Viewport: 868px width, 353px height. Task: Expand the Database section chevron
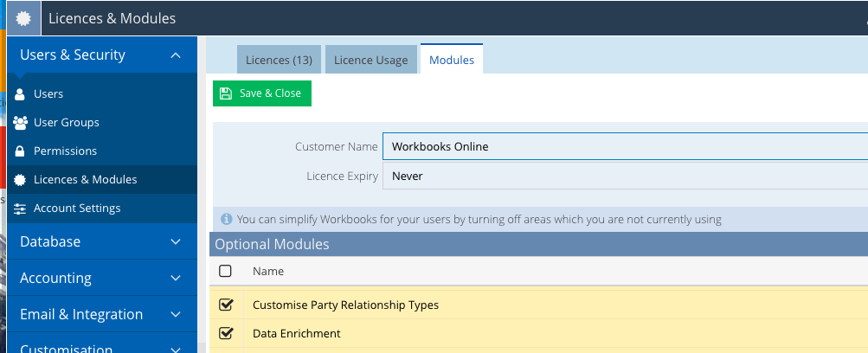[x=176, y=241]
